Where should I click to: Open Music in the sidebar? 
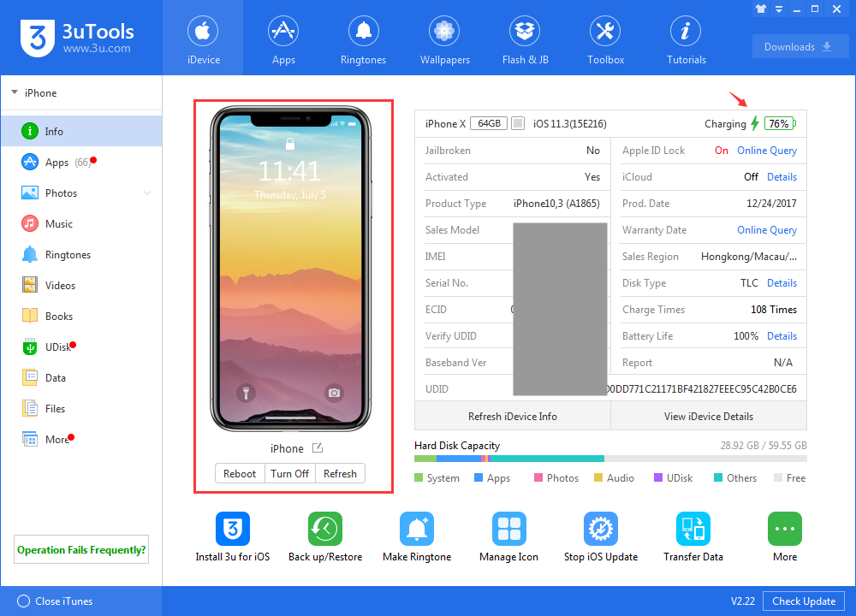click(x=81, y=223)
